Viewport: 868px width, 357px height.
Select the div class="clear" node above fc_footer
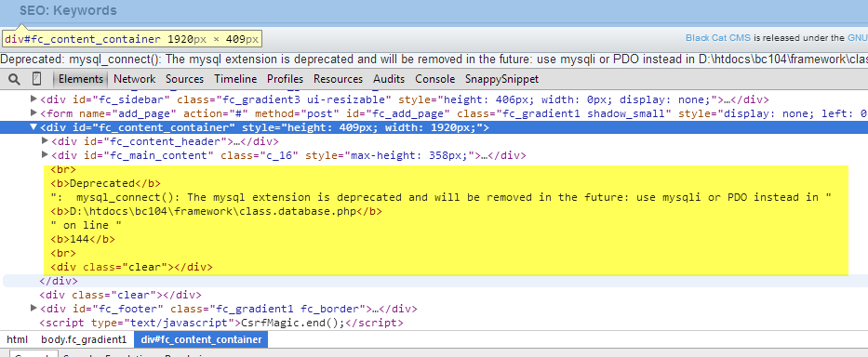120,295
